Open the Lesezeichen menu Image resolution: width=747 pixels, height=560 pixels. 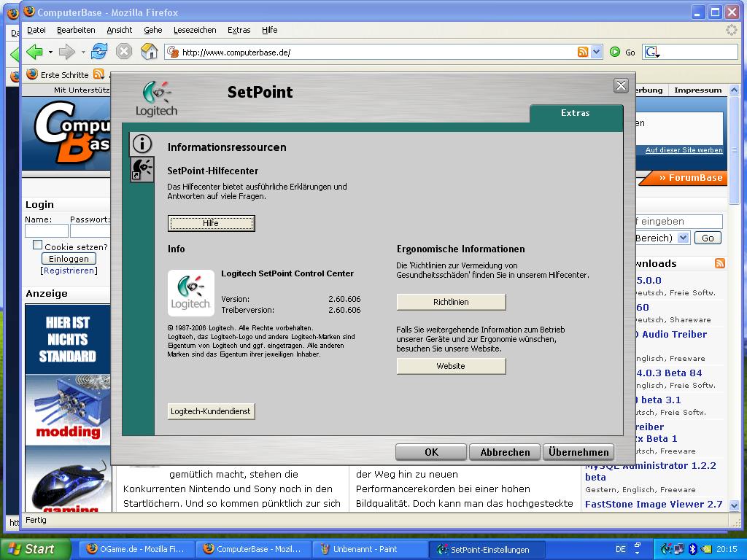click(x=195, y=30)
